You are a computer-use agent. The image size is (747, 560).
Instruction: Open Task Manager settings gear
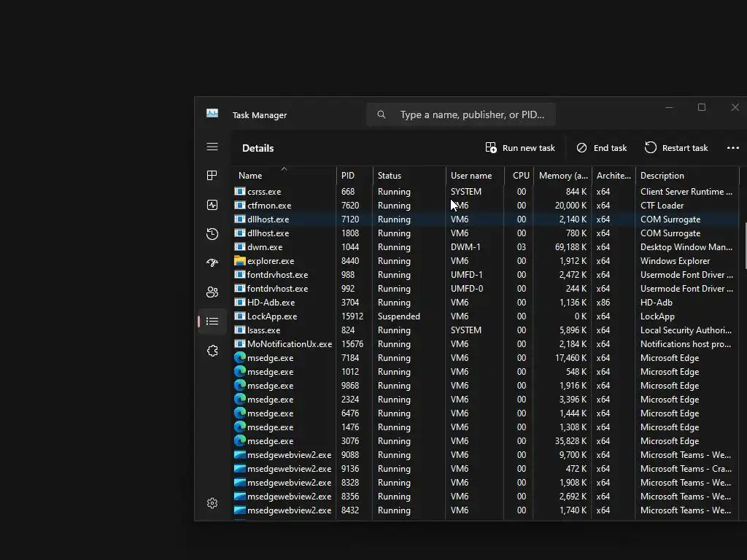click(x=212, y=503)
